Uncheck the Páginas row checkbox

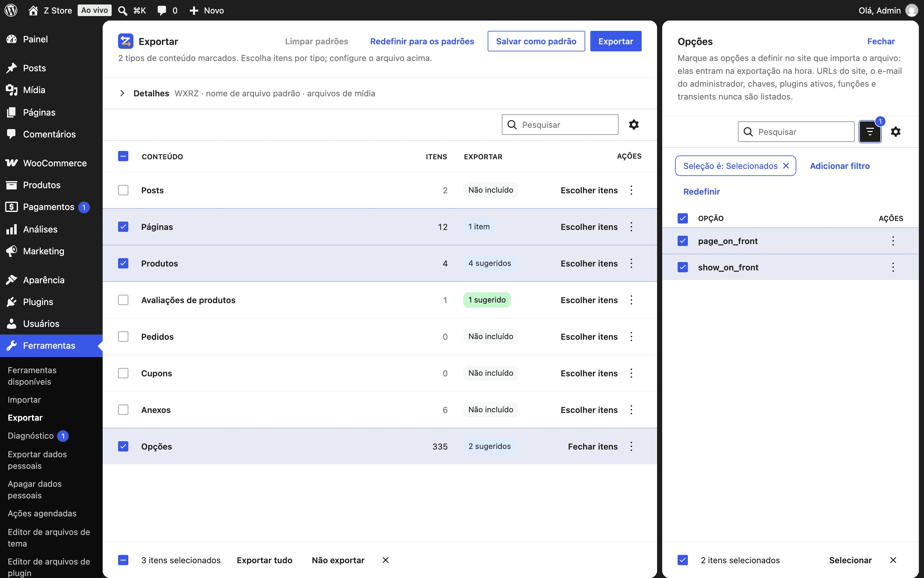click(123, 227)
